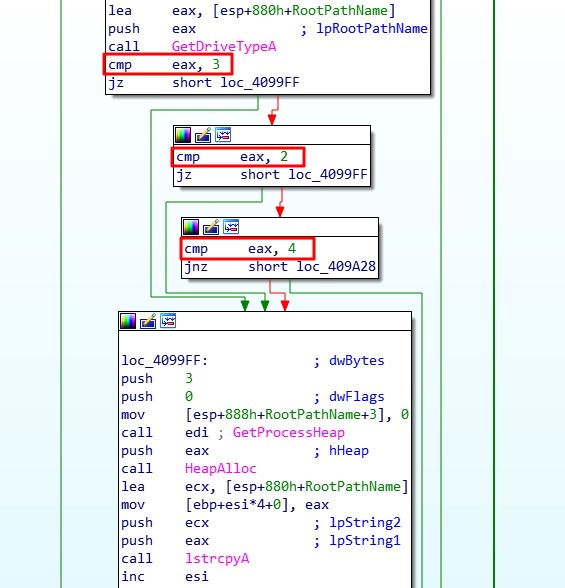The width and height of the screenshot is (565, 588).
Task: Click the 'inc esi' instruction
Action: tap(165, 576)
